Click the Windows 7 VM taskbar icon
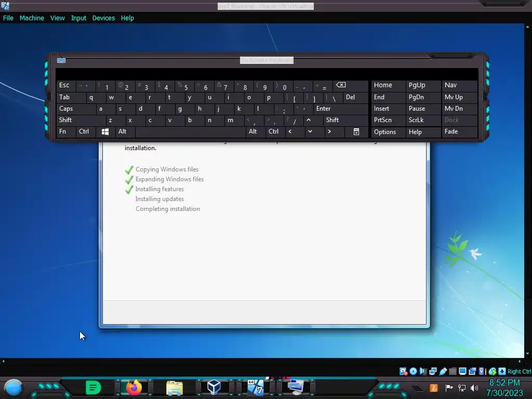This screenshot has width=532, height=399. [256, 387]
